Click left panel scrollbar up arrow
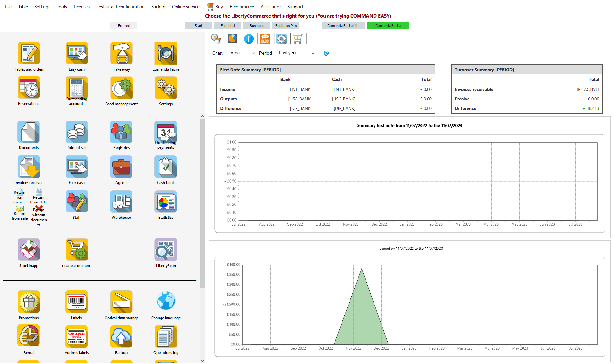The width and height of the screenshot is (614, 364). [x=202, y=116]
